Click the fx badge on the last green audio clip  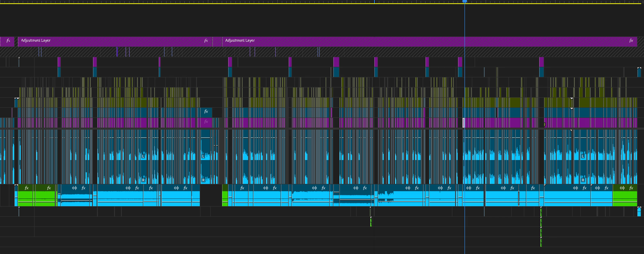pos(631,188)
